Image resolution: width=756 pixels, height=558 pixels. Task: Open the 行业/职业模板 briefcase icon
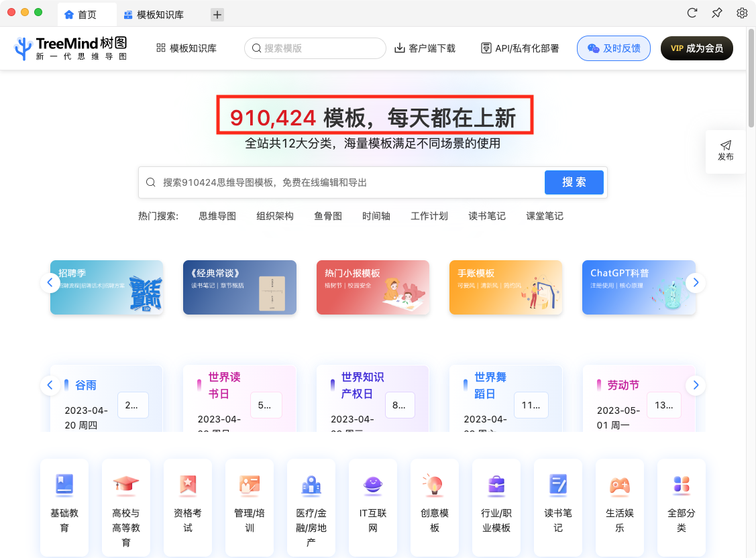[x=496, y=486]
